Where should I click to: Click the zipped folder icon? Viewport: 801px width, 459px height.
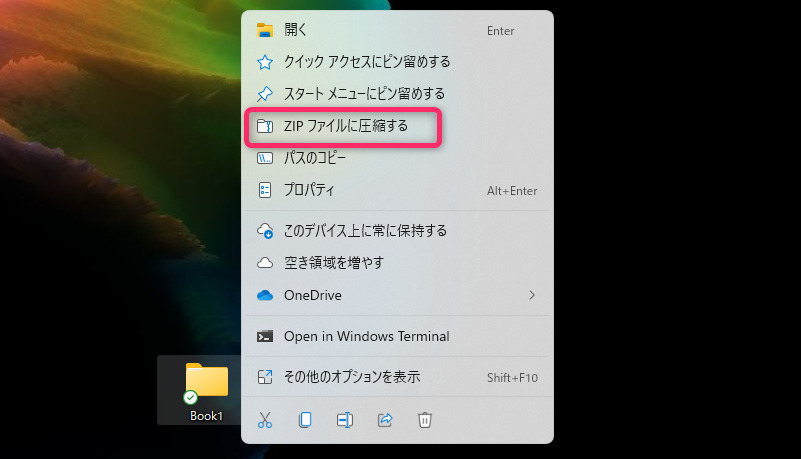[x=265, y=126]
